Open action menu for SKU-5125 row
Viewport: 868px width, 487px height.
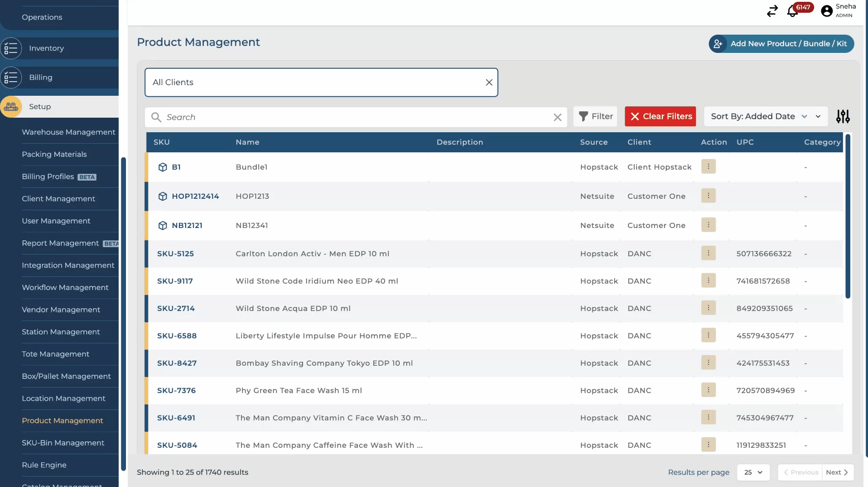(x=708, y=254)
